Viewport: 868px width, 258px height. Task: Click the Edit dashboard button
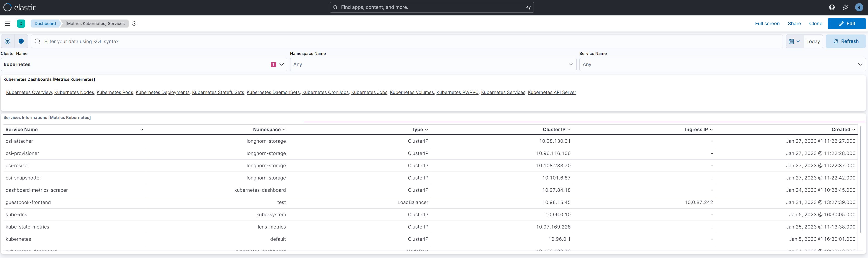click(847, 24)
